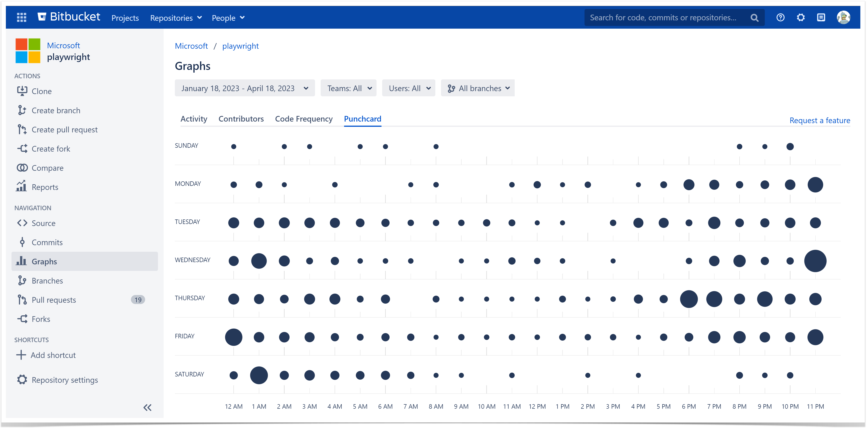Collapse the sidebar with double chevron
The image size is (868, 429).
(147, 407)
